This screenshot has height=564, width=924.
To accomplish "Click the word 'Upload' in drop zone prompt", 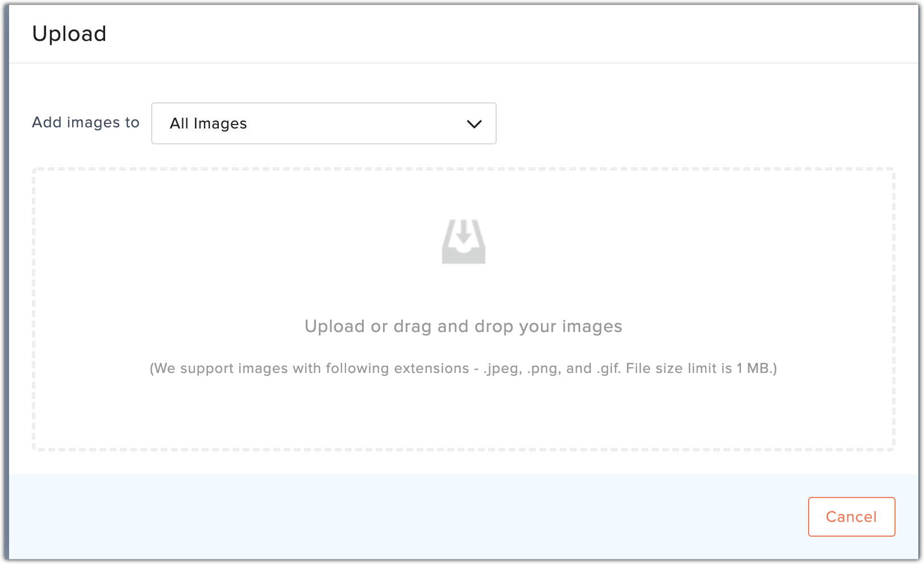I will point(334,326).
